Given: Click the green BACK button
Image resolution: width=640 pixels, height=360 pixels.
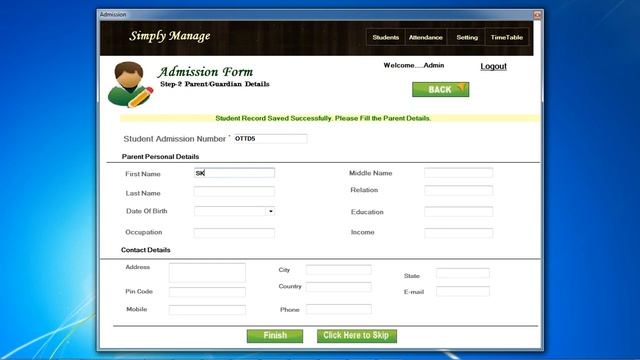Looking at the screenshot, I should tap(440, 89).
